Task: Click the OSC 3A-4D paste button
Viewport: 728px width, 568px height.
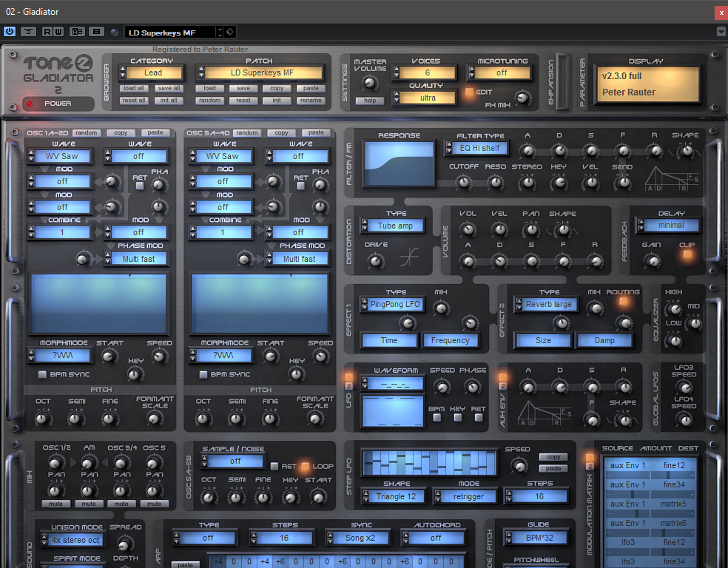Action: [x=316, y=132]
